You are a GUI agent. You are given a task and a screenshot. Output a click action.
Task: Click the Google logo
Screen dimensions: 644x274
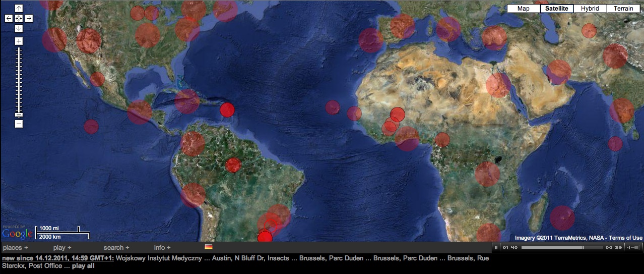coord(17,234)
